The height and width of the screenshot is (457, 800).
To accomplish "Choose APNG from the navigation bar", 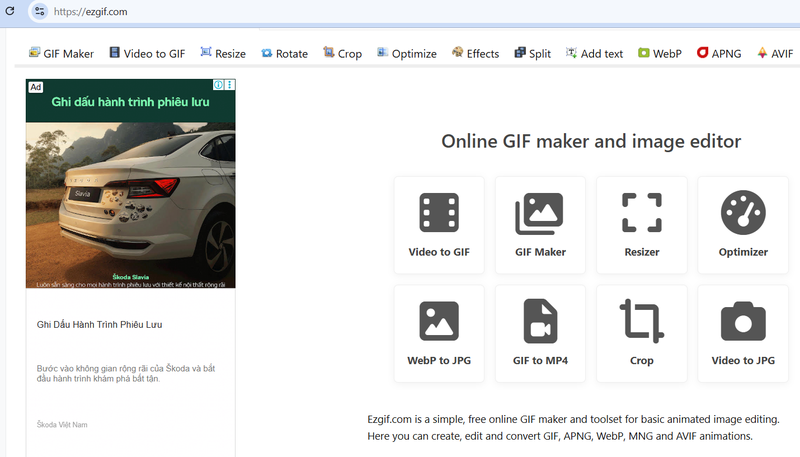I will [719, 54].
